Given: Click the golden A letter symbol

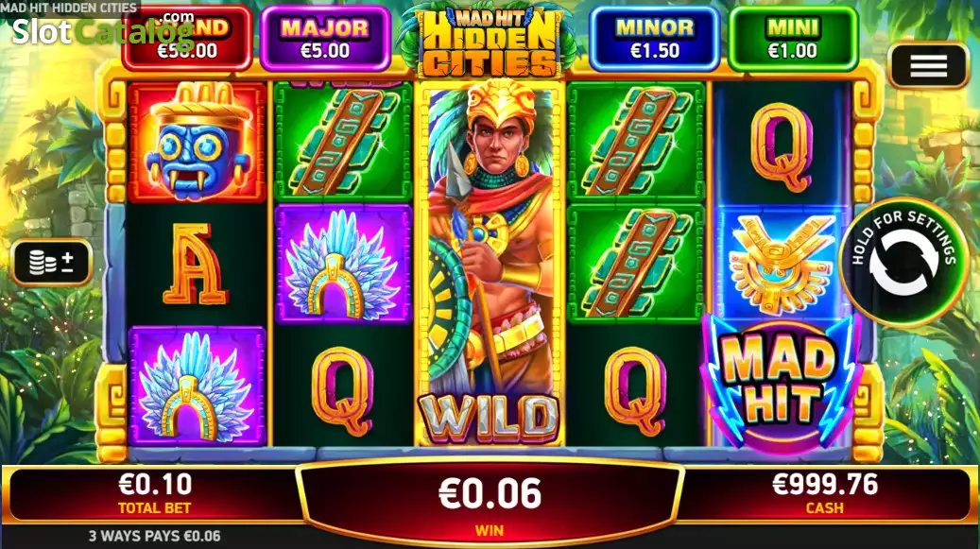Looking at the screenshot, I should click(x=196, y=265).
